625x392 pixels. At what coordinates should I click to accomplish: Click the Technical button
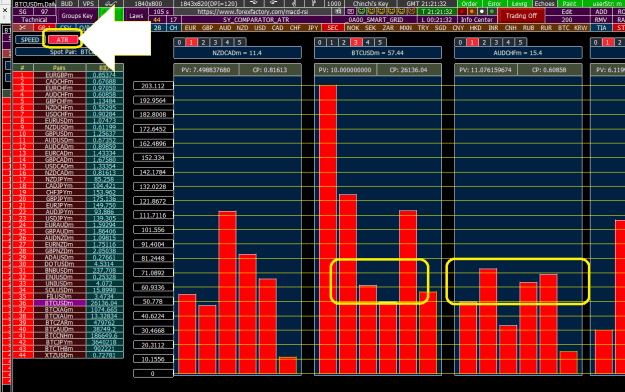point(34,20)
